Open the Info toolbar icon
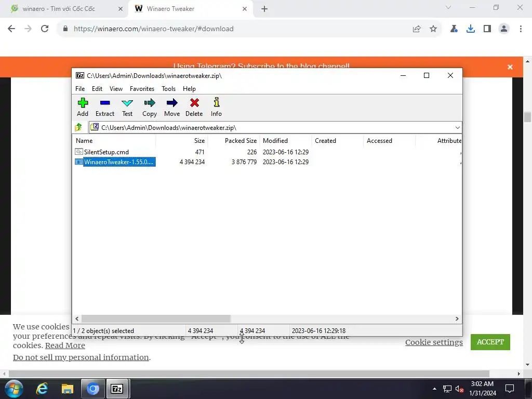 click(x=216, y=103)
